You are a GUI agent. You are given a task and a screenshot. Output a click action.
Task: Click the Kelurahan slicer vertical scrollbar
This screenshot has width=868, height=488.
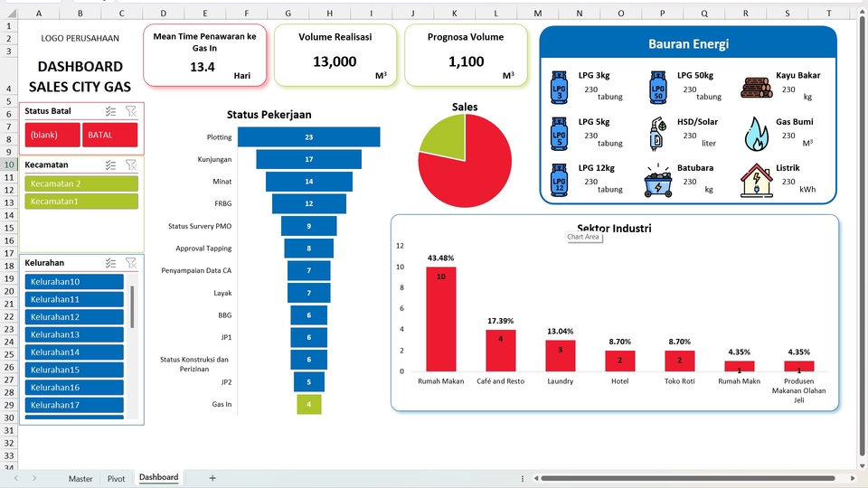pyautogui.click(x=132, y=352)
